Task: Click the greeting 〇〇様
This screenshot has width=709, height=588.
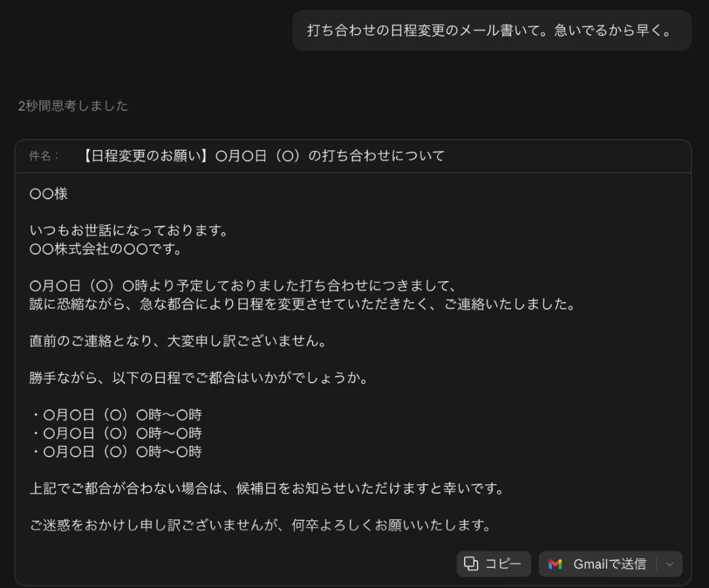Action: (x=48, y=194)
